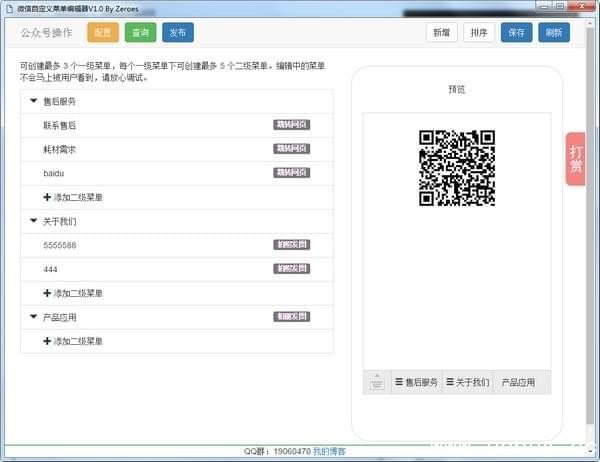
Task: Open the 售后服务 menu in the phone preview
Action: click(x=417, y=382)
